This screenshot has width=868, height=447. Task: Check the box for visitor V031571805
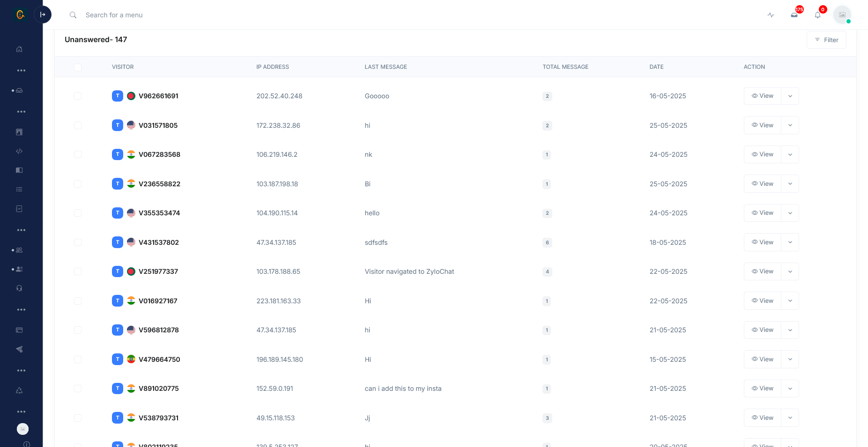[78, 125]
